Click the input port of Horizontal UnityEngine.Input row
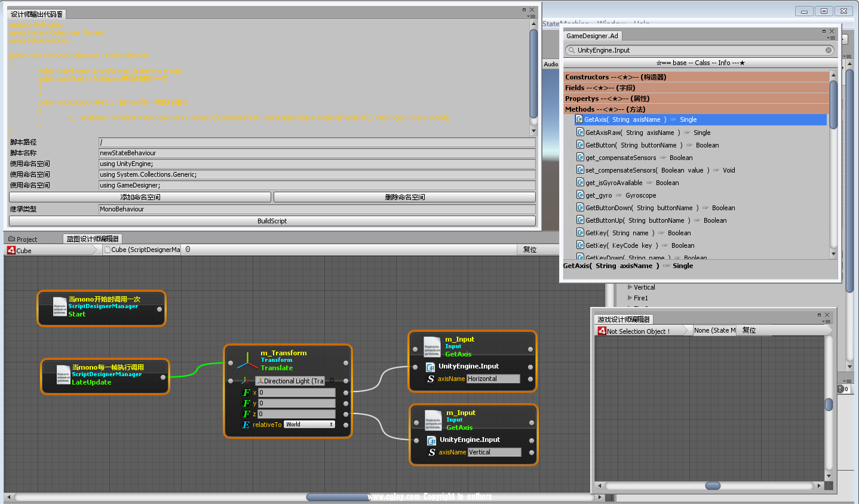The image size is (859, 504). click(415, 367)
